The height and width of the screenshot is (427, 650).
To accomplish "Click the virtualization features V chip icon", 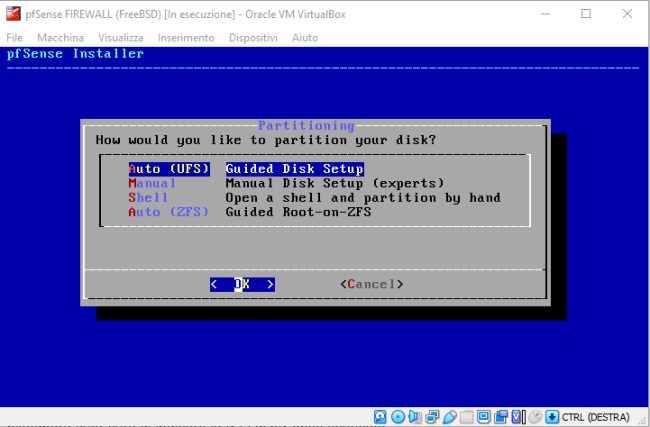I will point(518,417).
